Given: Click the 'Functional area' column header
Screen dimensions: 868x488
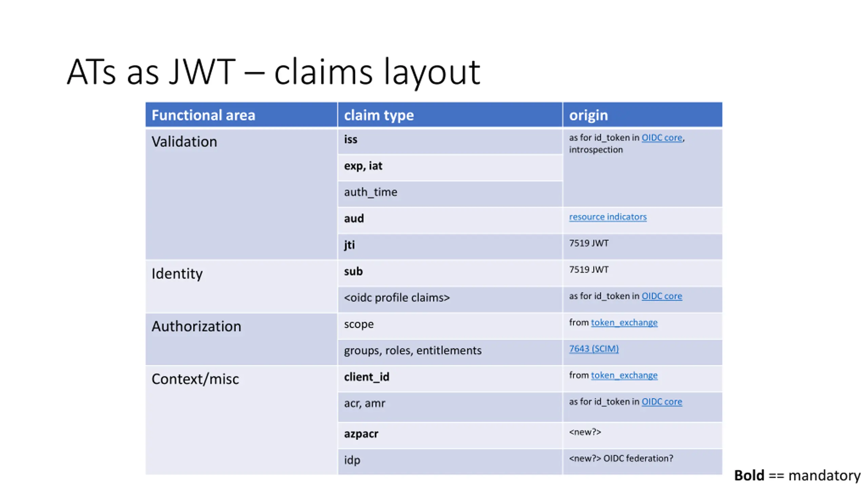Looking at the screenshot, I should (241, 115).
